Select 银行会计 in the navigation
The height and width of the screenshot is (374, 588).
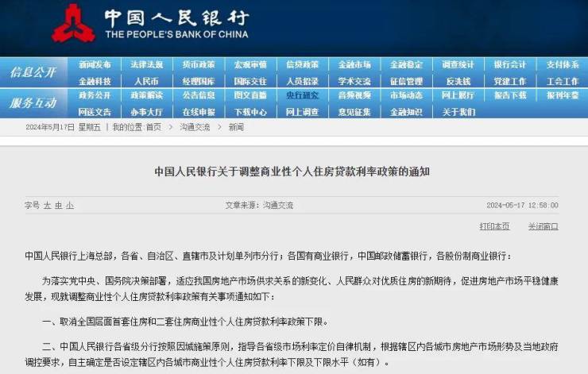tap(510, 65)
